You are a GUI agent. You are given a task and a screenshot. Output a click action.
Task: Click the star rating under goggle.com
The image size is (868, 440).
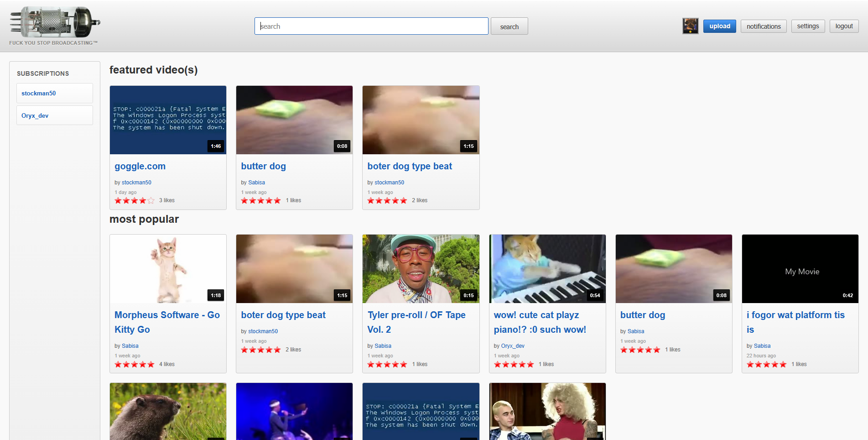tap(134, 200)
